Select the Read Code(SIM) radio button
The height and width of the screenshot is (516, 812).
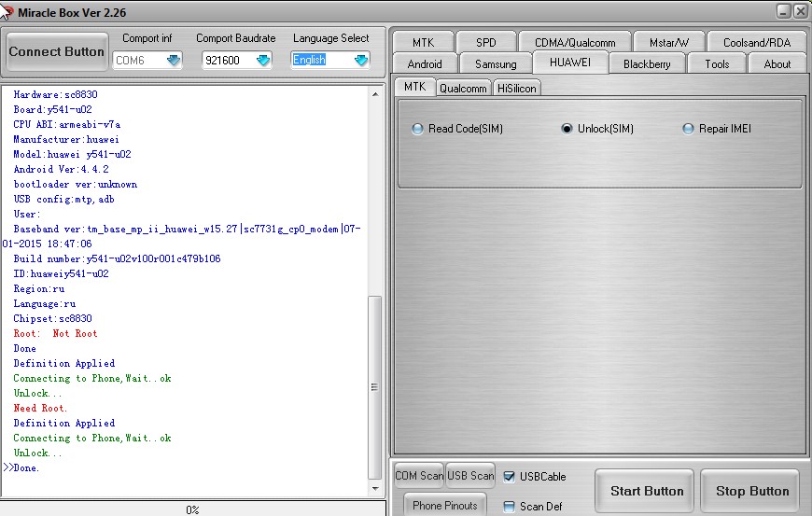(417, 129)
